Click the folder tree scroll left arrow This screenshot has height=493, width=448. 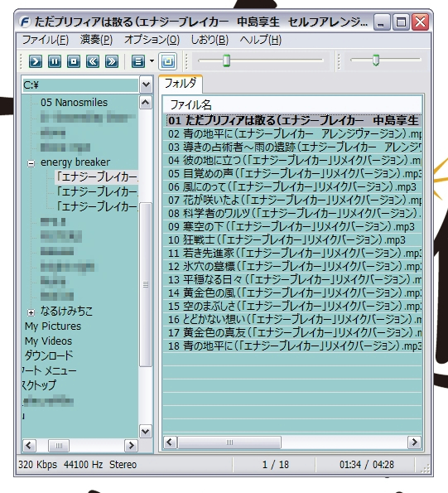pyautogui.click(x=29, y=446)
